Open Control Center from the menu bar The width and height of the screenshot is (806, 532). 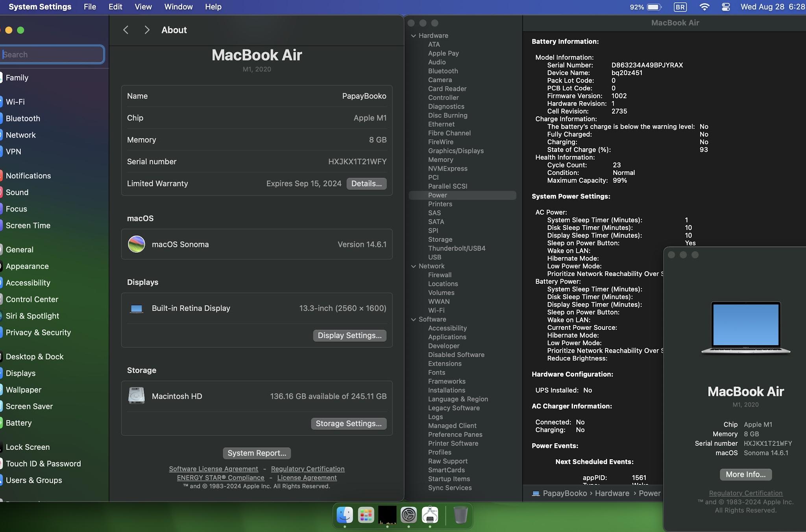point(726,7)
